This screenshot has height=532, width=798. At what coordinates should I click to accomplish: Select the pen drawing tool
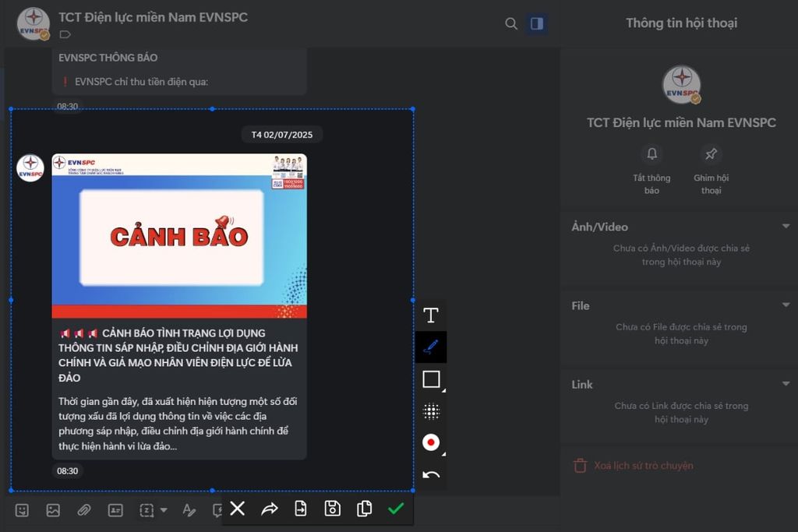click(x=431, y=347)
